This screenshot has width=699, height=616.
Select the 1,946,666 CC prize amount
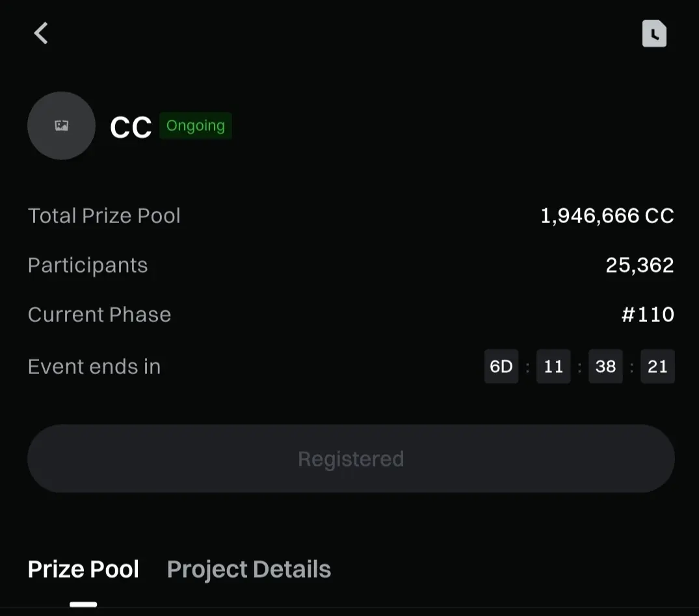coord(607,216)
